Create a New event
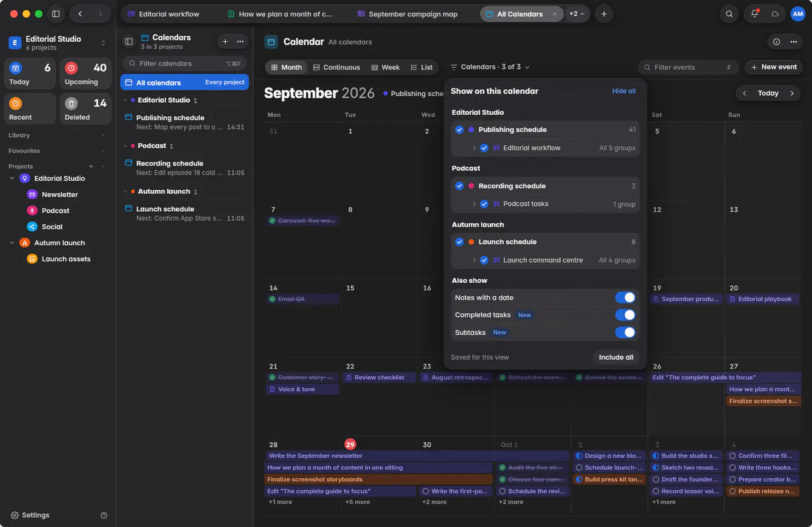This screenshot has width=812, height=527. [773, 67]
